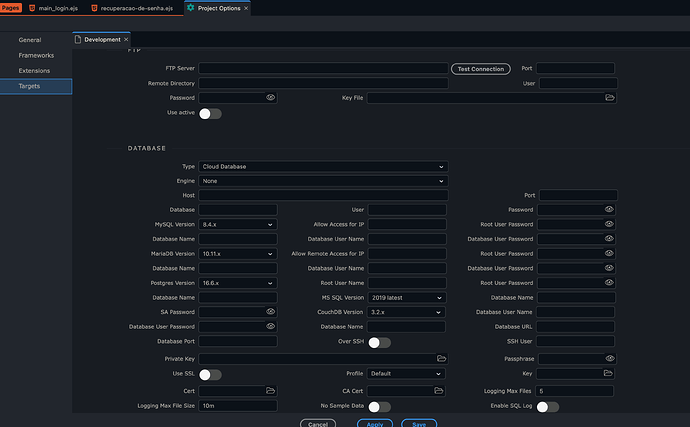Select Frameworks in the left sidebar
The image size is (690, 427).
[x=36, y=55]
